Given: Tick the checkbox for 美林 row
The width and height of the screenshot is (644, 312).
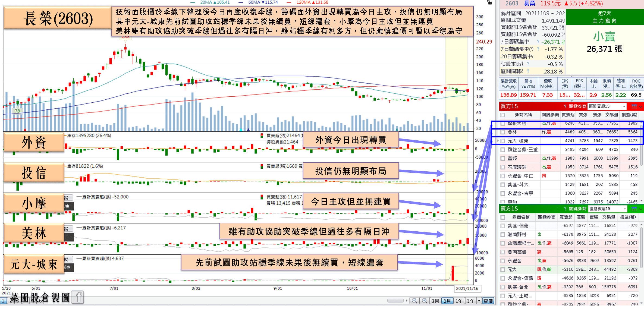Looking at the screenshot, I should pos(503,132).
